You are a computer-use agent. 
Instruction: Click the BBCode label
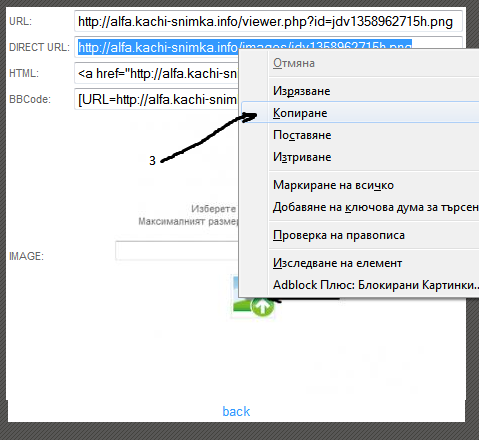30,99
